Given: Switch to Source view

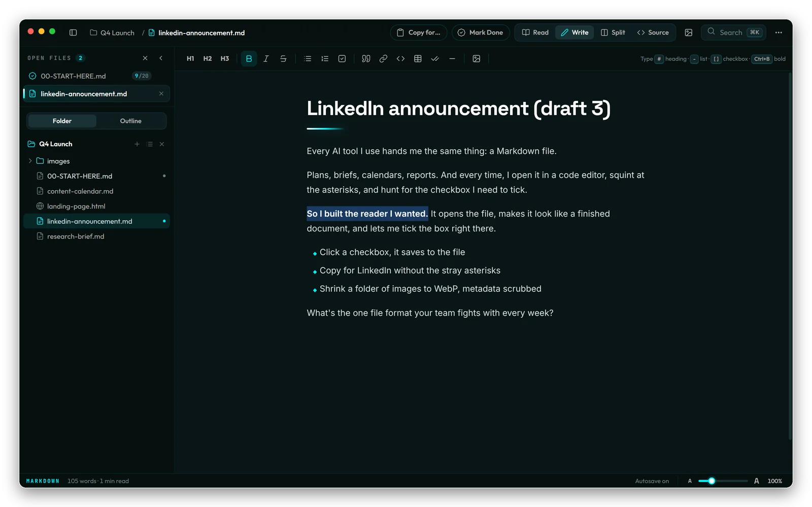Looking at the screenshot, I should pyautogui.click(x=653, y=32).
